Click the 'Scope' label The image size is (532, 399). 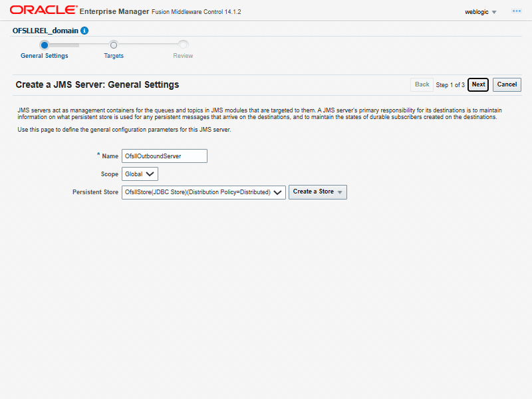(x=109, y=174)
